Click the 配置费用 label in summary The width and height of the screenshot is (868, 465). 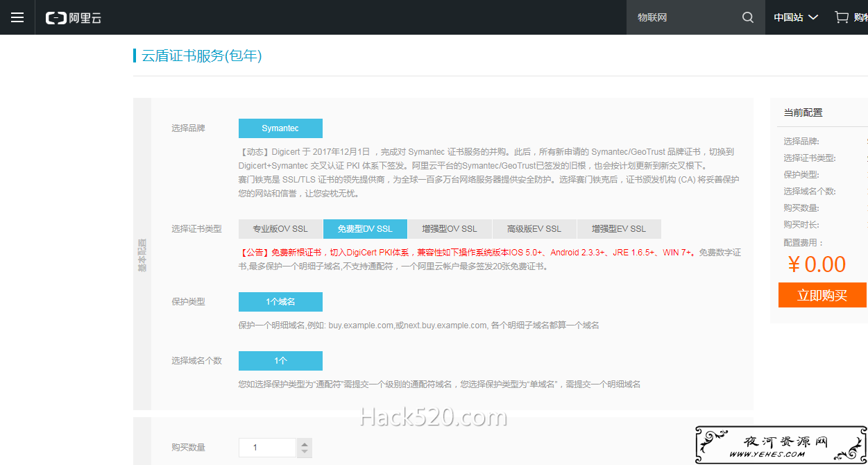(x=804, y=243)
